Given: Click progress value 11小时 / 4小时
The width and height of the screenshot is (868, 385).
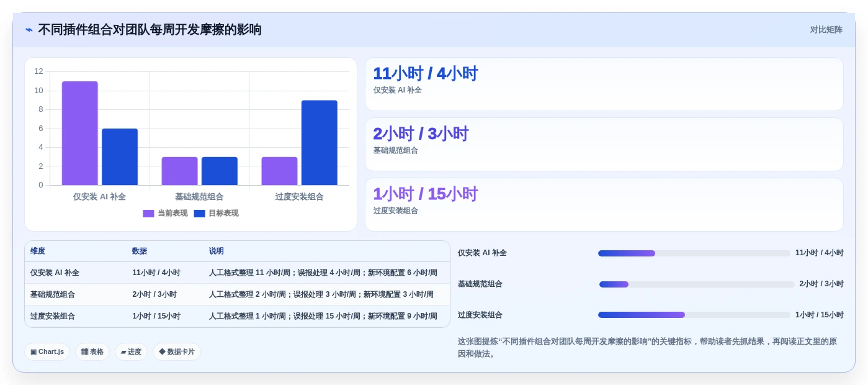Looking at the screenshot, I should [820, 253].
